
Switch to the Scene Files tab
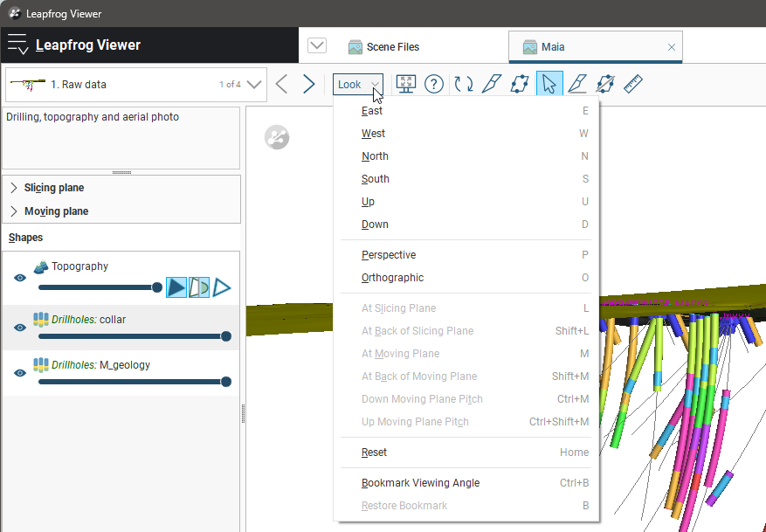click(x=383, y=47)
